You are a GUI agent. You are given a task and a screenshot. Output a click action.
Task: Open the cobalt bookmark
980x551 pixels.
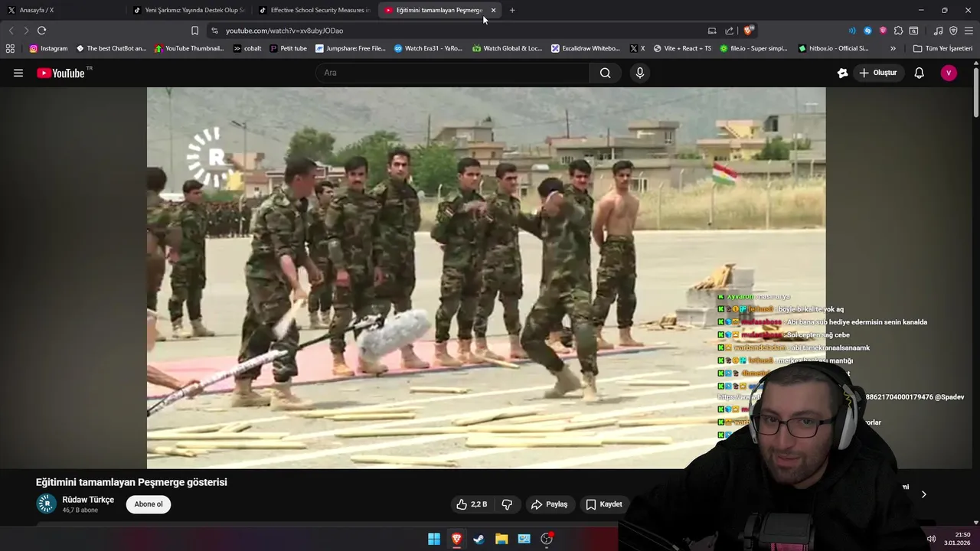click(x=247, y=48)
